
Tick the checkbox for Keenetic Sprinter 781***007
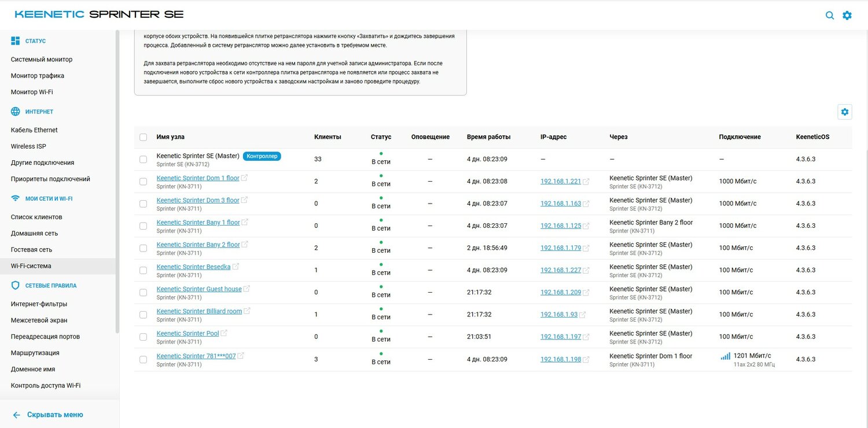[x=144, y=359]
